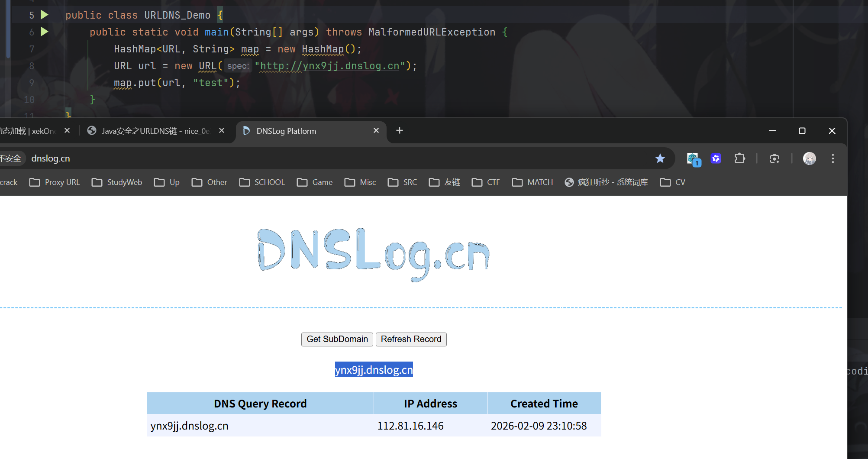This screenshot has width=868, height=459.
Task: Click the Get SubDomain button
Action: [337, 339]
